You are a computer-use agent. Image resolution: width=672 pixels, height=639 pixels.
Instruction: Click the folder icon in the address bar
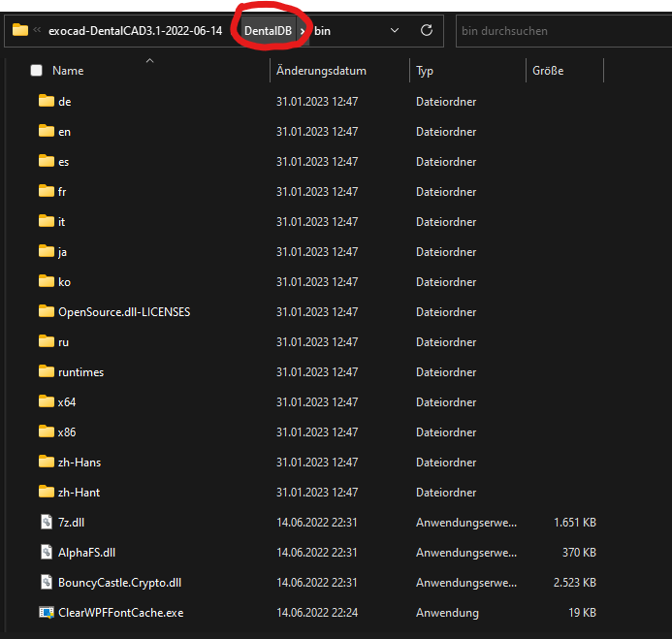click(x=20, y=30)
